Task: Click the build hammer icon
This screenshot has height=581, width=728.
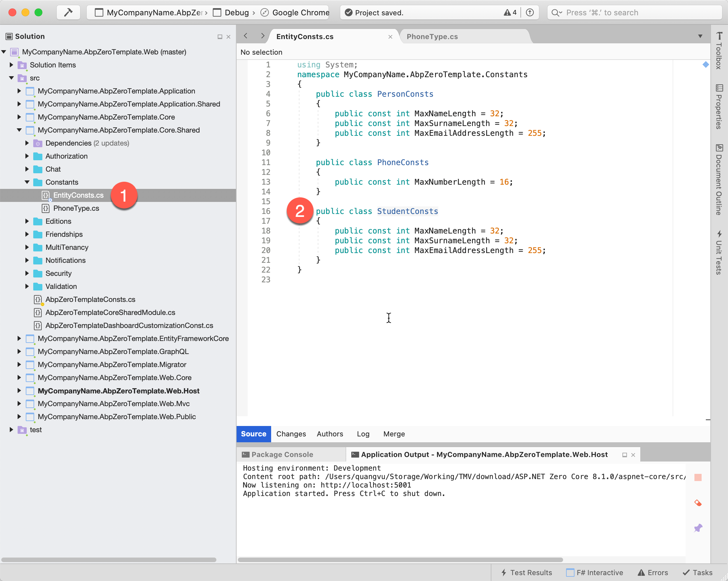Action: 68,12
